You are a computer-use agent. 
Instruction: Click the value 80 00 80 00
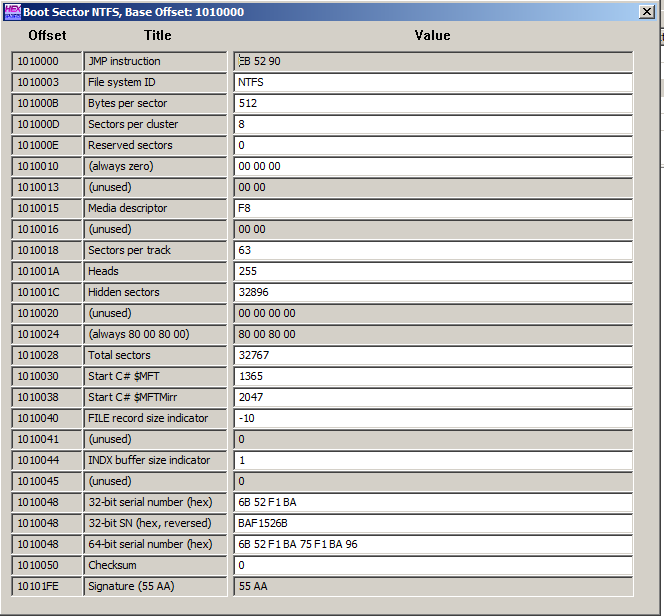433,334
